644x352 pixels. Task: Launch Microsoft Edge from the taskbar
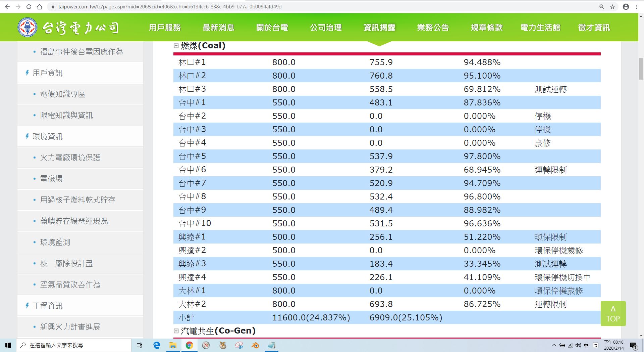click(156, 345)
